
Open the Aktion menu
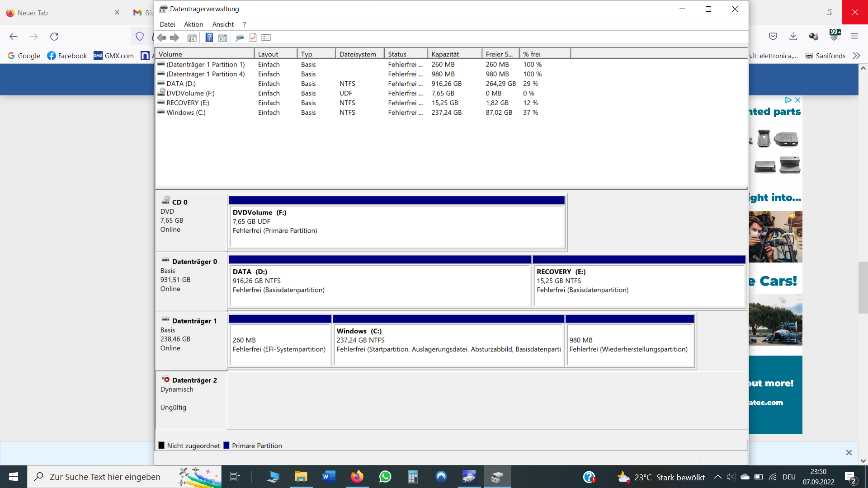click(x=193, y=24)
